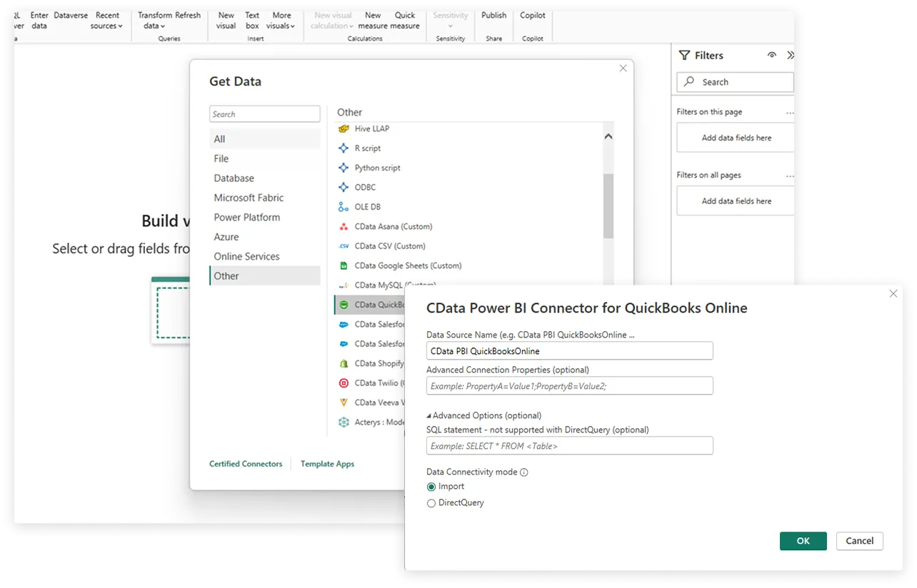917x588 pixels.
Task: Choose the DirectQuery connectivity mode
Action: point(431,503)
